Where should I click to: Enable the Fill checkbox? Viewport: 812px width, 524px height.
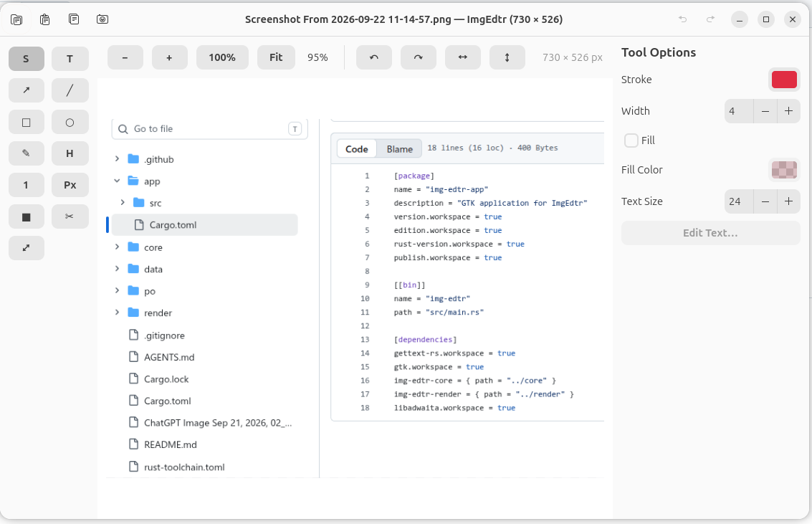(631, 140)
